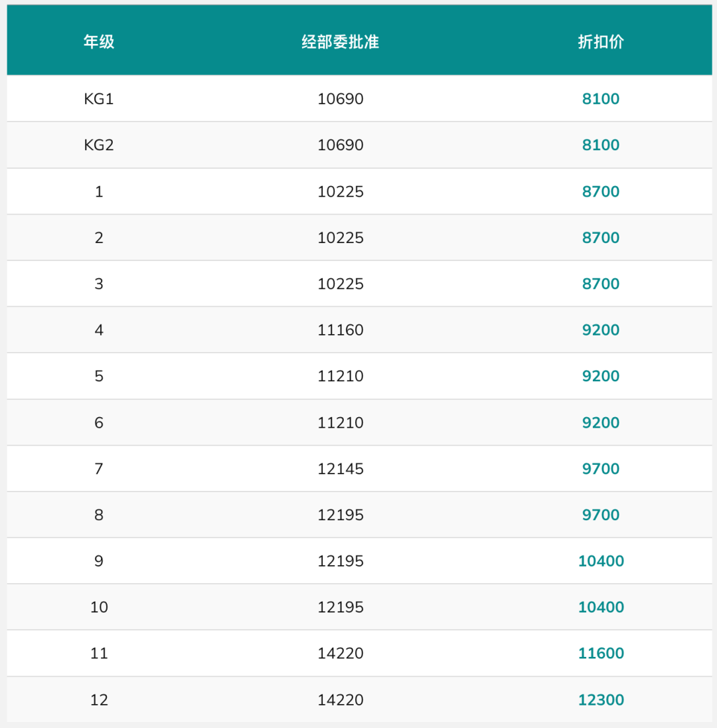717x728 pixels.
Task: Click discounted price 10400 for grade 9
Action: [x=601, y=561]
